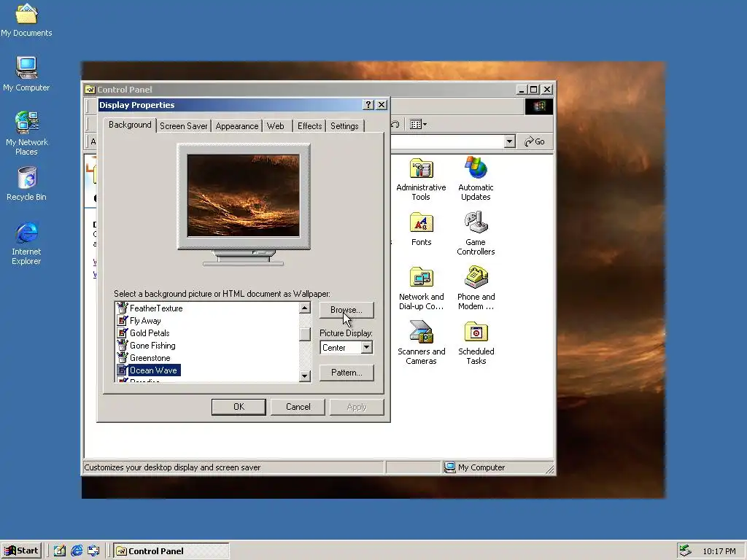Screen dimensions: 747x560
Task: Select My Computer desktop icon
Action: click(26, 74)
